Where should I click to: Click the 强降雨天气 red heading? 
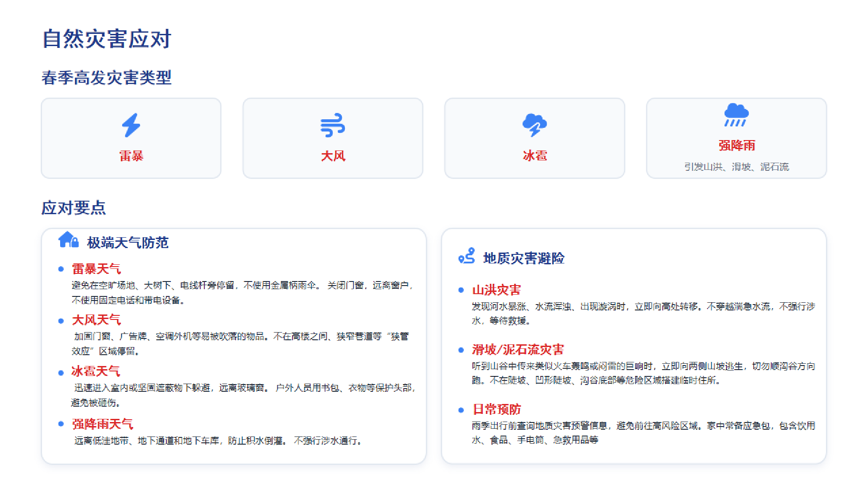coord(103,424)
